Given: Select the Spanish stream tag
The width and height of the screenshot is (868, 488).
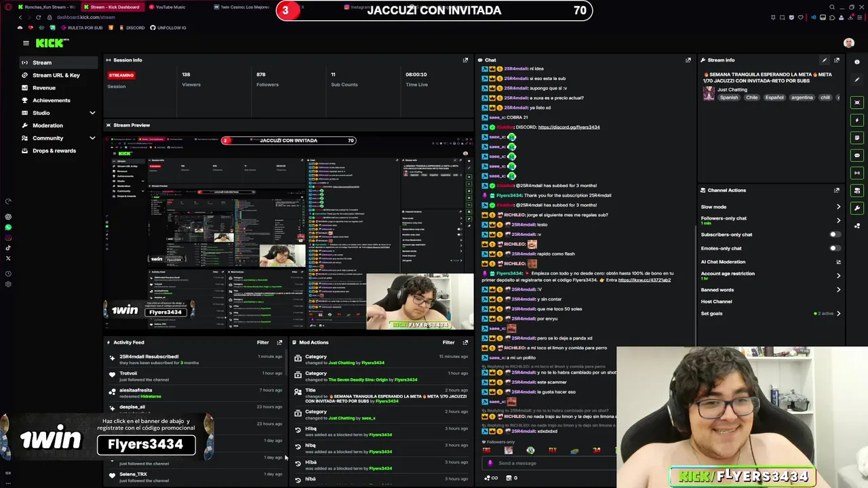Looking at the screenshot, I should coord(729,98).
